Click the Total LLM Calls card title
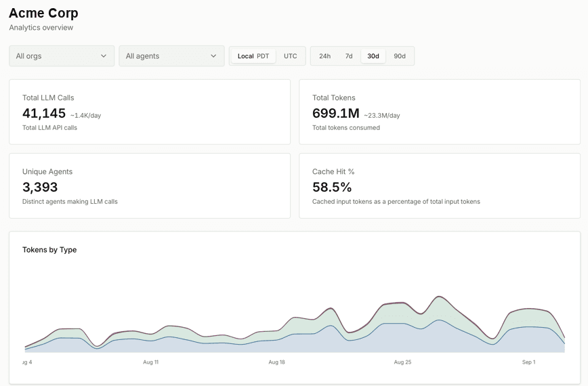This screenshot has width=588, height=386. pyautogui.click(x=48, y=98)
